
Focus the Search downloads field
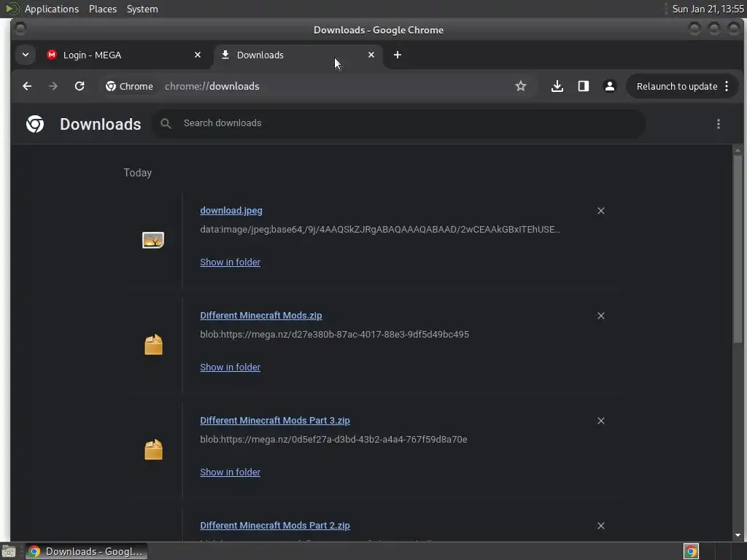coord(398,124)
